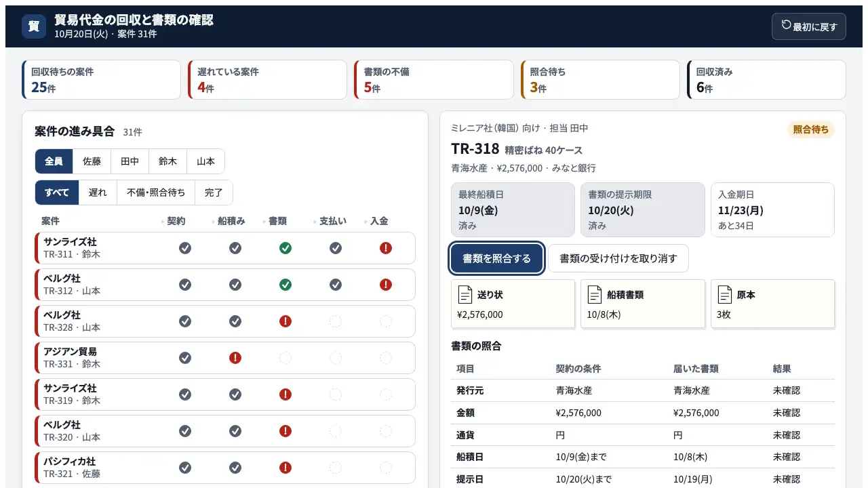Filter cases by 佐藤
The image size is (868, 488).
[92, 161]
